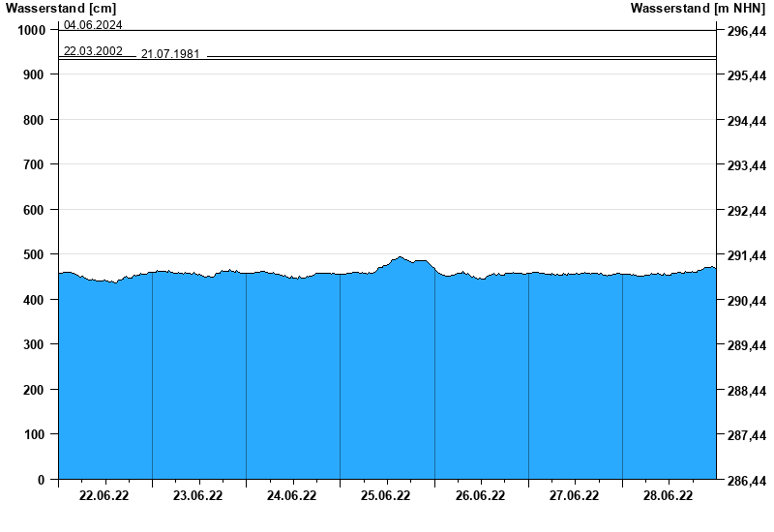The image size is (774, 532).
Task: Select the 24.06.22 date label
Action: (x=292, y=496)
